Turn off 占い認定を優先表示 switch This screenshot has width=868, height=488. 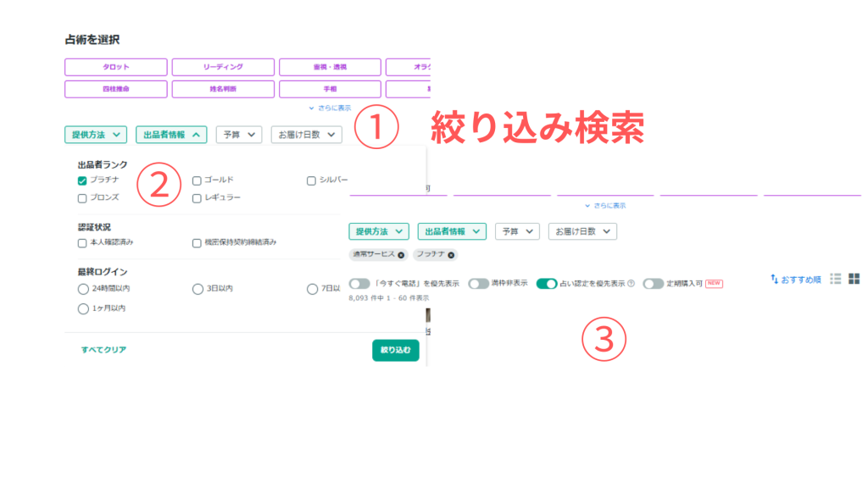pyautogui.click(x=547, y=284)
